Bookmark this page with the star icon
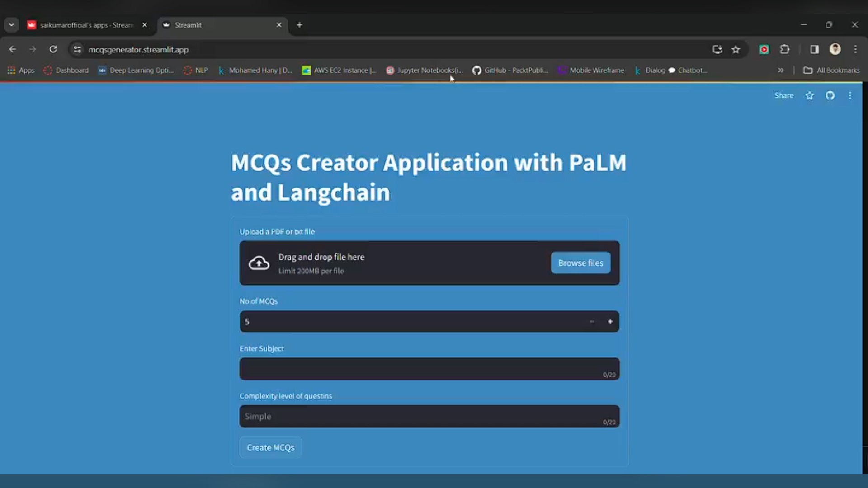Viewport: 868px width, 488px height. click(x=736, y=49)
